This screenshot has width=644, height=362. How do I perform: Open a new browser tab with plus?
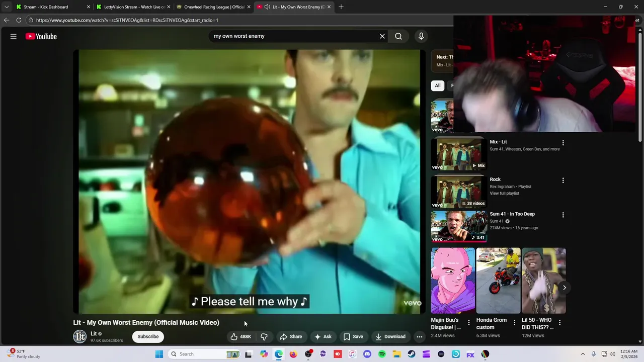[x=341, y=7]
